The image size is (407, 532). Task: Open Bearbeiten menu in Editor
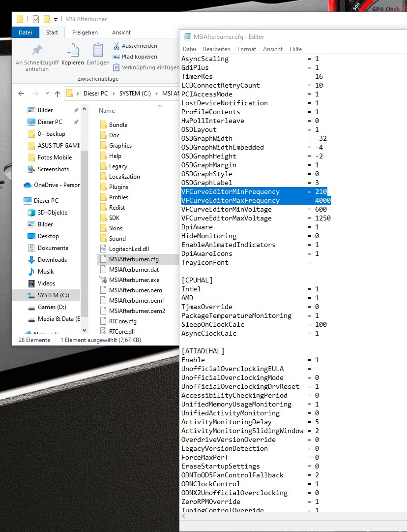click(217, 49)
